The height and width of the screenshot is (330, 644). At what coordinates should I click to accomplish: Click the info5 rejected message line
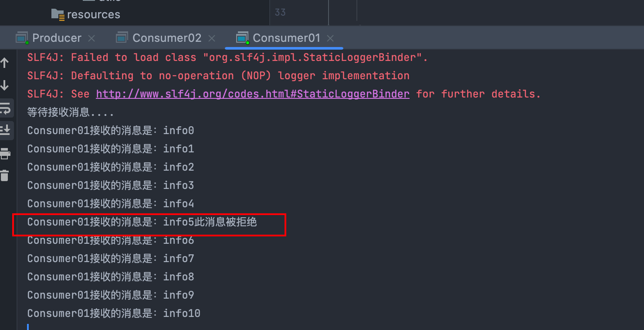(x=142, y=222)
